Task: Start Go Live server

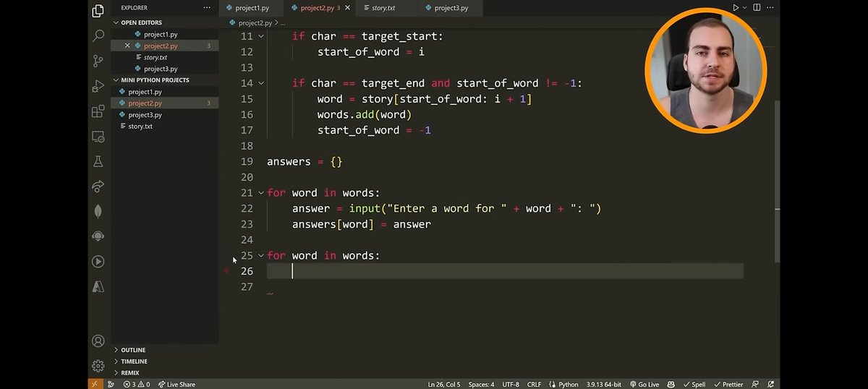Action: point(644,384)
